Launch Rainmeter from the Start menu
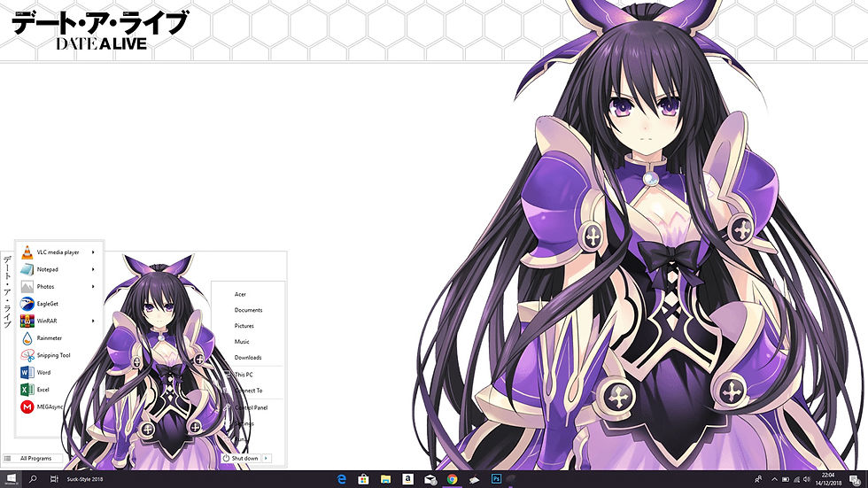Screen dimensions: 868x488 tap(58, 338)
